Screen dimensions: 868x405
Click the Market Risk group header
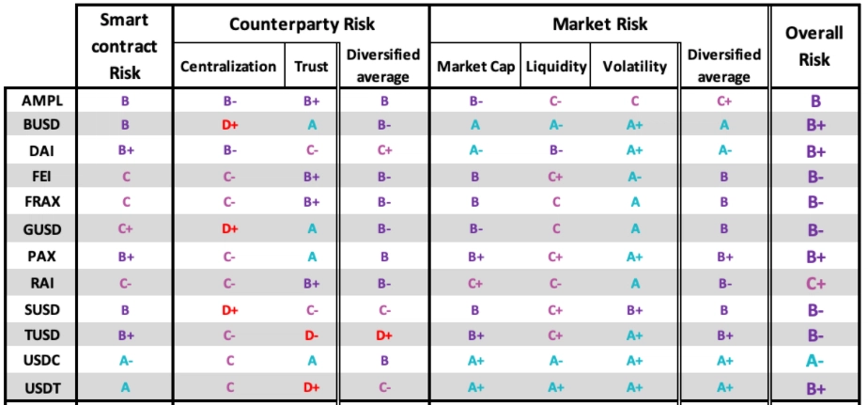pyautogui.click(x=598, y=23)
